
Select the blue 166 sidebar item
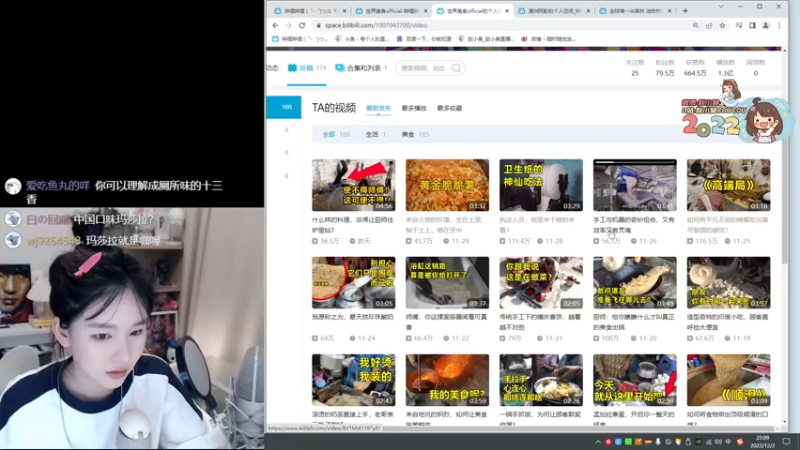click(x=284, y=107)
